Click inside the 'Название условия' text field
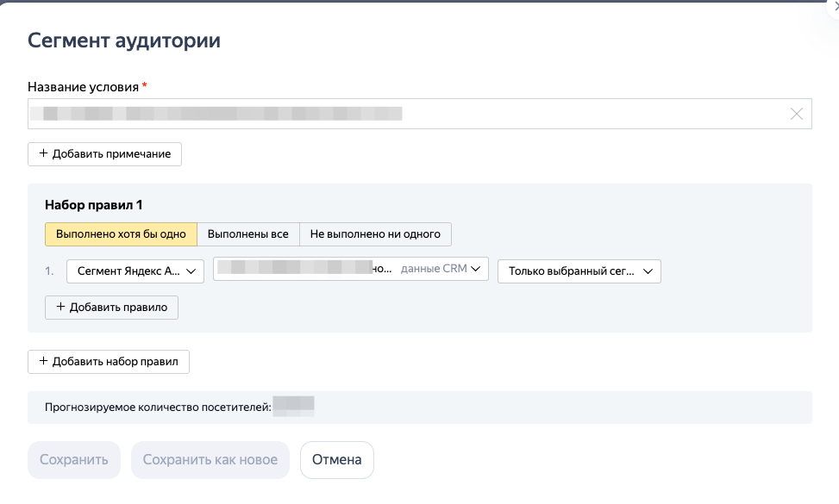The height and width of the screenshot is (504, 839). (345, 113)
